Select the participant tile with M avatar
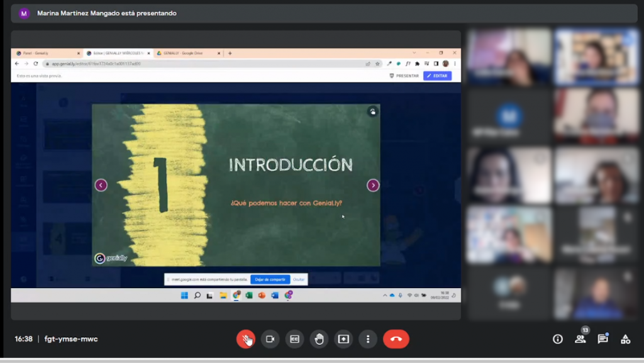 click(509, 116)
